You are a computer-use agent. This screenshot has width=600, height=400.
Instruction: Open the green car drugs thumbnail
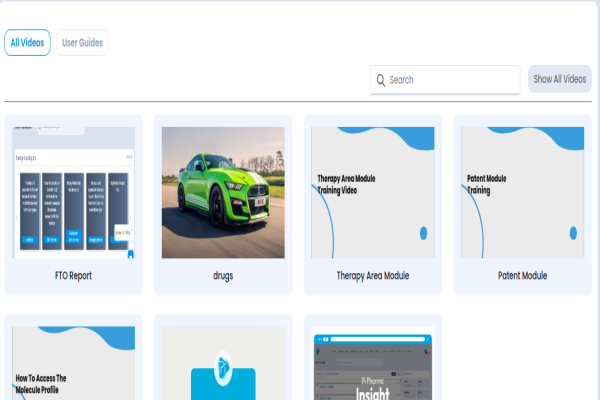click(x=223, y=193)
